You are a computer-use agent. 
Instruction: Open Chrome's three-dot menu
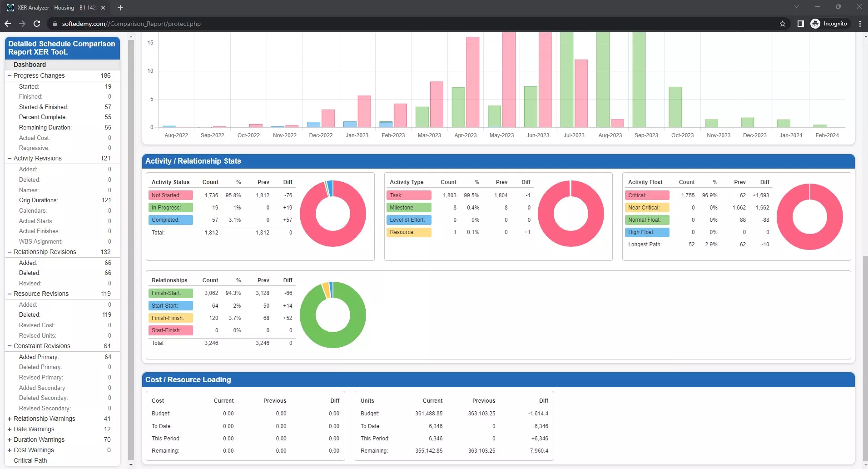859,24
